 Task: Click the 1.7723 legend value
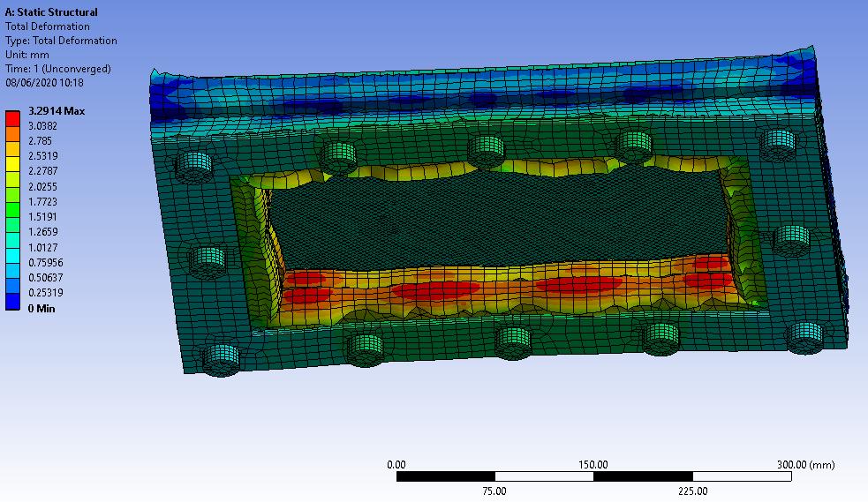pyautogui.click(x=42, y=202)
